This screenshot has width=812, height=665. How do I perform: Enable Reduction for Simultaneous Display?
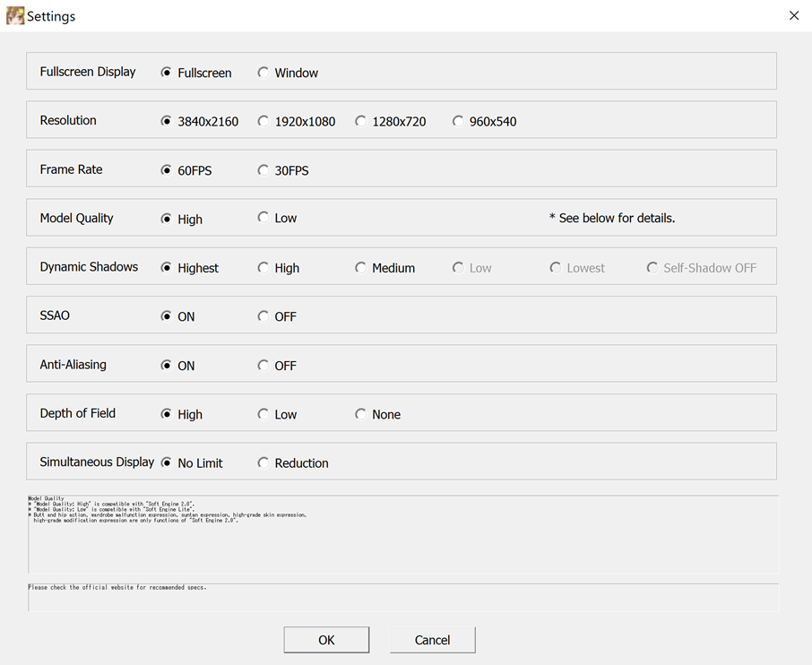(x=263, y=463)
